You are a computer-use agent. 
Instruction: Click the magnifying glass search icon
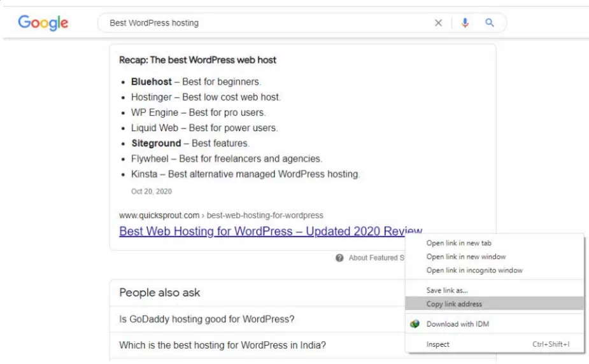pos(490,23)
